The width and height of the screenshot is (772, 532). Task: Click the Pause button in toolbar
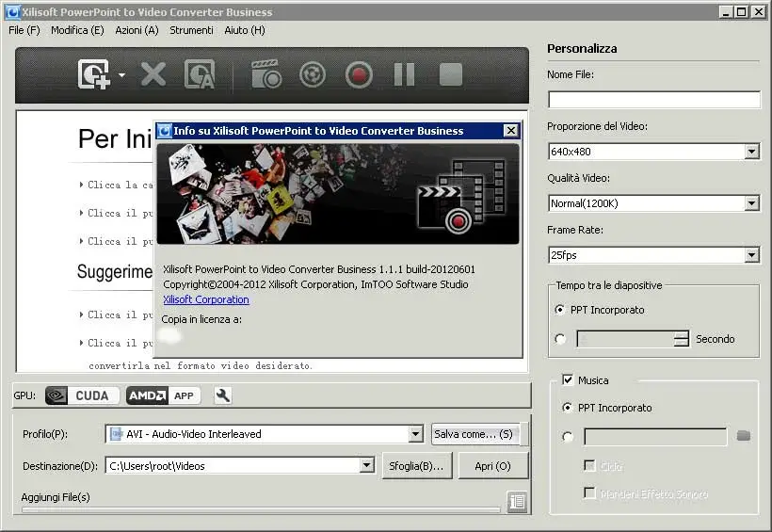tap(404, 75)
